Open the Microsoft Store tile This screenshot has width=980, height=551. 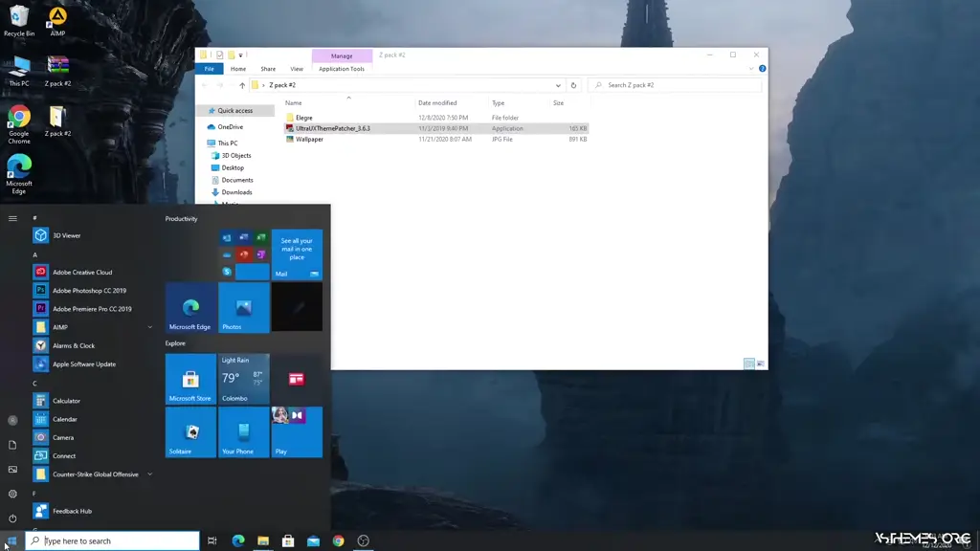click(189, 378)
